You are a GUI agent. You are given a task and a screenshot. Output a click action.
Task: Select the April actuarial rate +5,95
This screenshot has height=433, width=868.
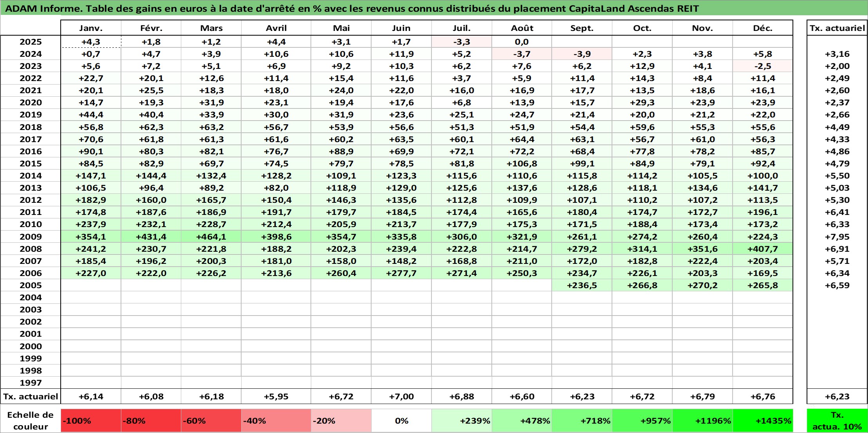(276, 396)
